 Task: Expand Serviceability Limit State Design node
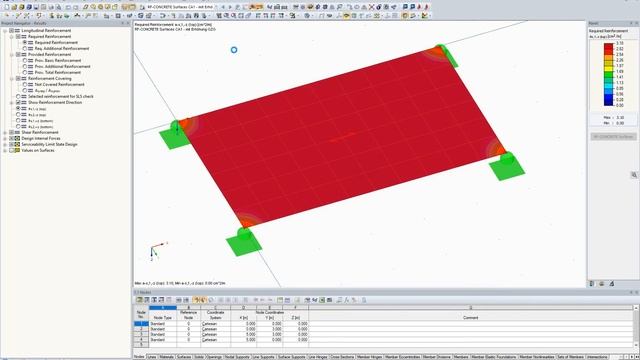[5, 144]
